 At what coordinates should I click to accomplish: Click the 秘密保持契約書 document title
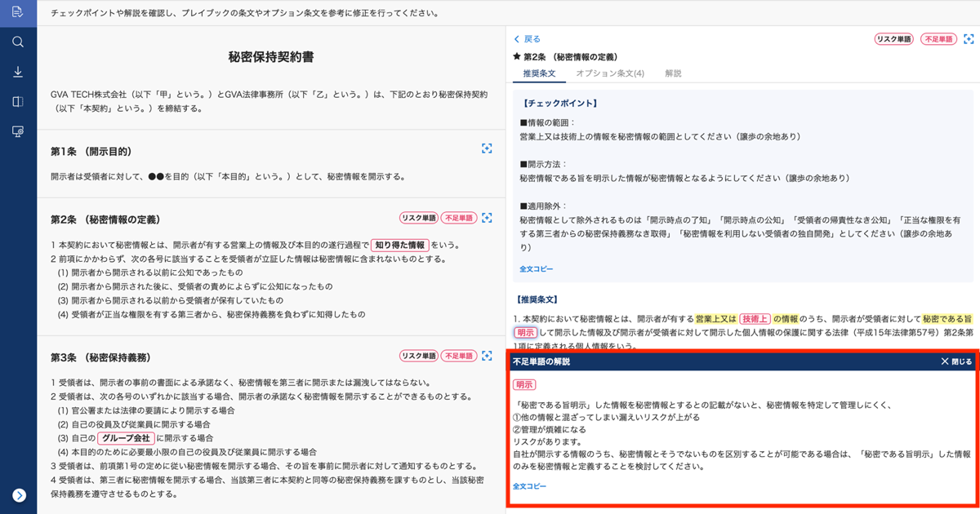coord(271,57)
